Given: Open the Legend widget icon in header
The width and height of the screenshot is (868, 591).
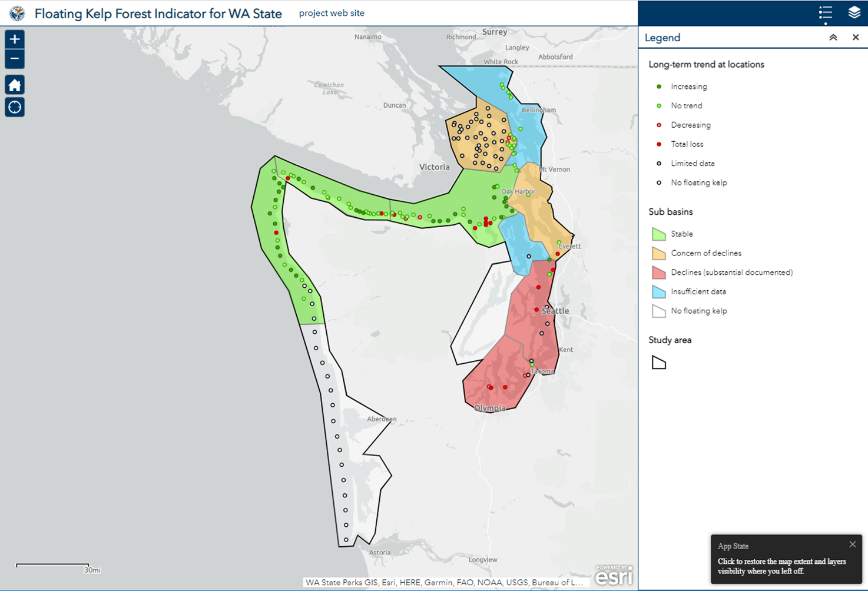Looking at the screenshot, I should click(x=826, y=13).
